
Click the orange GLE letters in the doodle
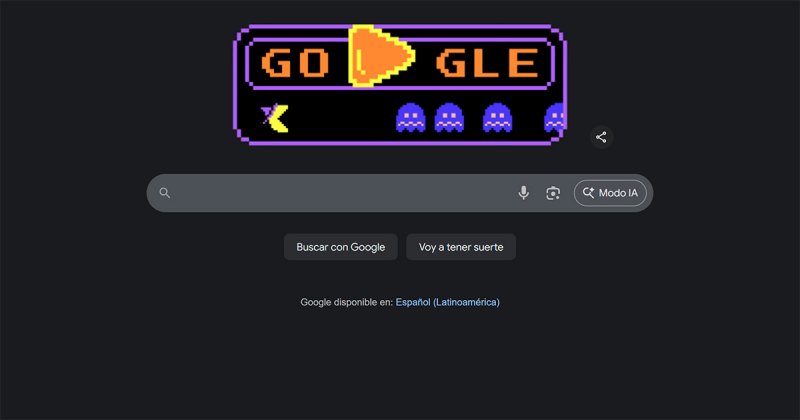(487, 63)
